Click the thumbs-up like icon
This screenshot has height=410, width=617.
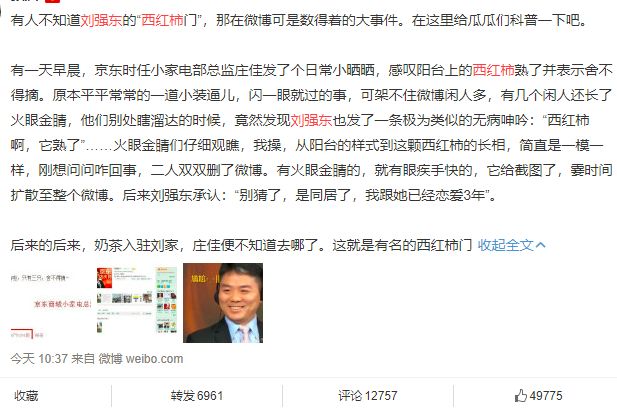[521, 395]
